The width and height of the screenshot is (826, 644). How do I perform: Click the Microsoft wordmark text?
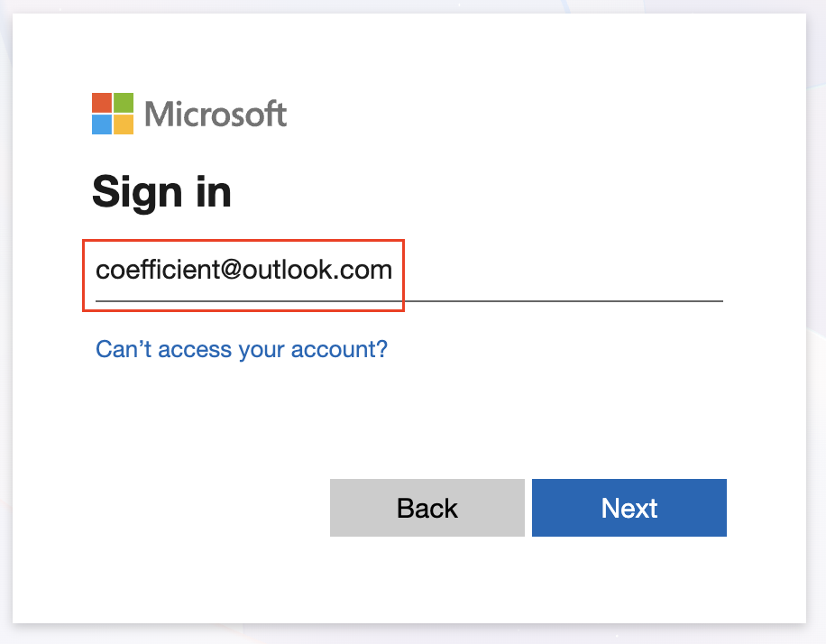[x=216, y=115]
